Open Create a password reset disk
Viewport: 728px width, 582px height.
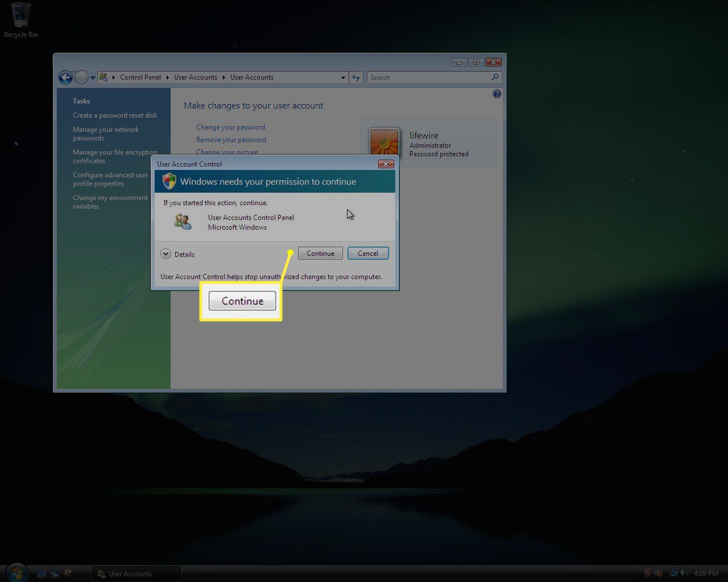pyautogui.click(x=115, y=115)
